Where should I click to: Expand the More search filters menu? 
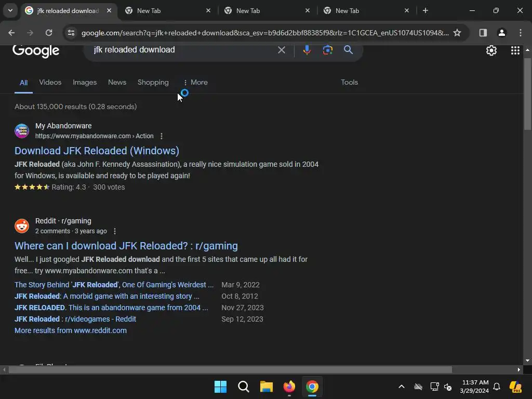pyautogui.click(x=195, y=83)
